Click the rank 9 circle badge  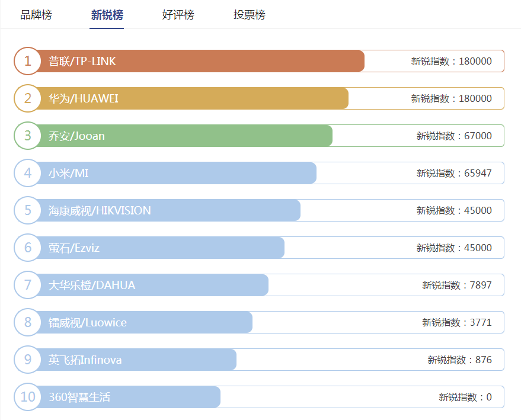(x=28, y=360)
